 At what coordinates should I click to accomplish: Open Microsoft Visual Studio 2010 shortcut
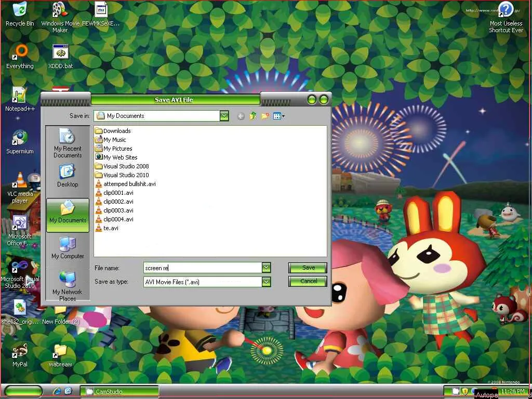click(x=20, y=273)
